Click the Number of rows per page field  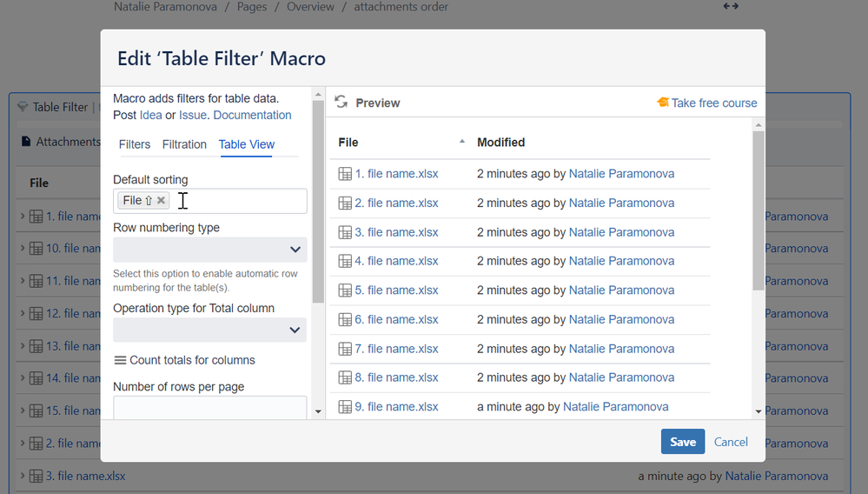click(209, 407)
